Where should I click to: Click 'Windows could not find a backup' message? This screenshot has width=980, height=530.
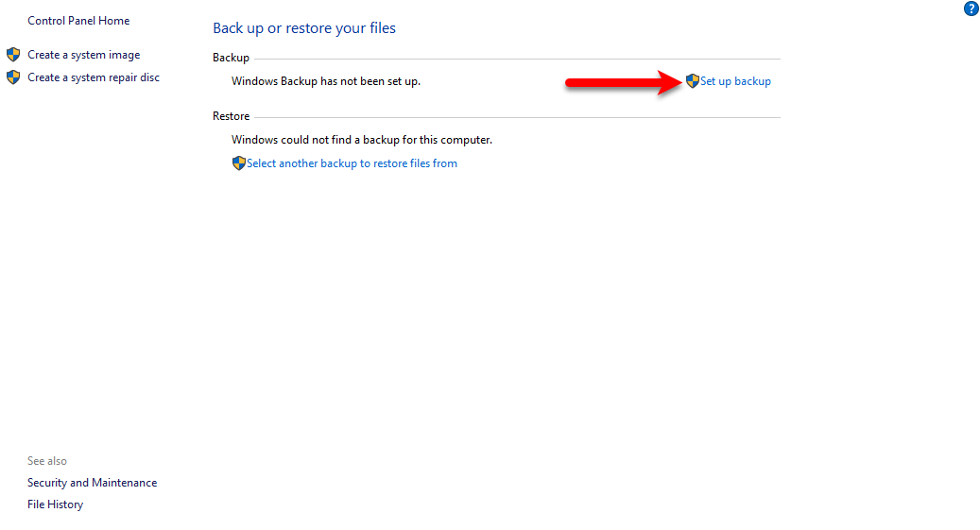[362, 140]
